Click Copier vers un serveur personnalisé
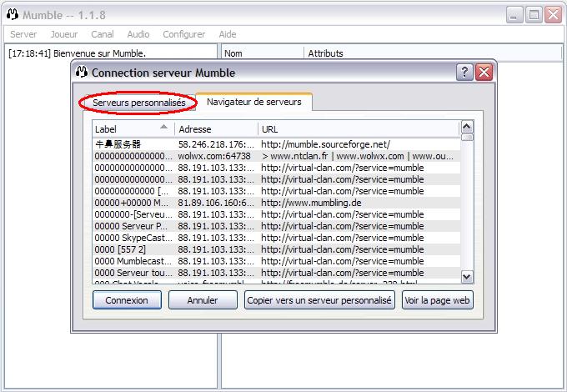The image size is (567, 392). pyautogui.click(x=319, y=300)
